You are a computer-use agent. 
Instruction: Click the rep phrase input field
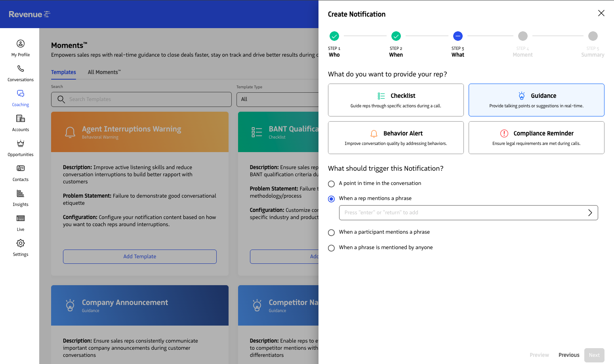pos(461,213)
